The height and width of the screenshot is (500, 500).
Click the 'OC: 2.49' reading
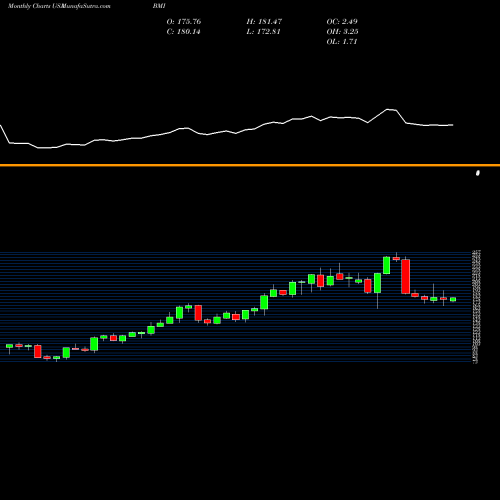342,21
